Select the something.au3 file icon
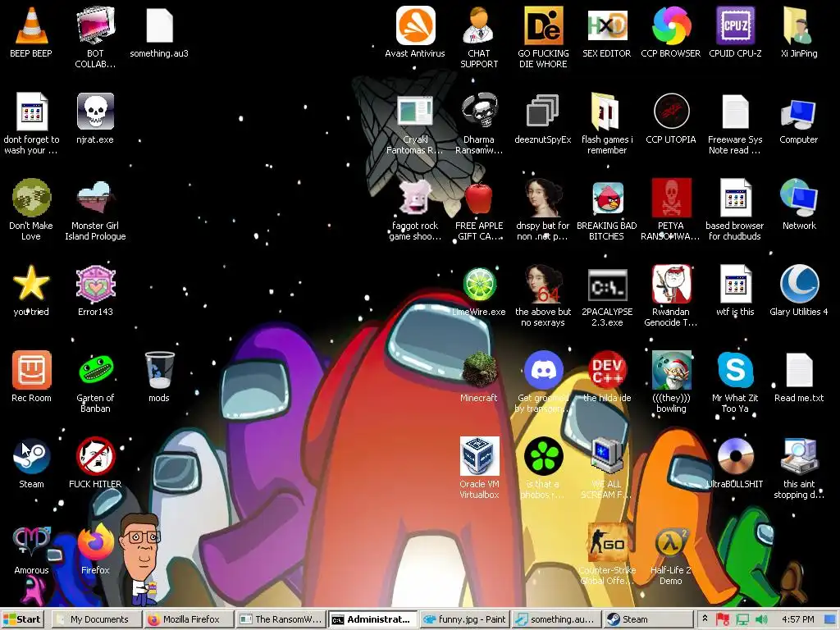The image size is (840, 630). (x=159, y=25)
